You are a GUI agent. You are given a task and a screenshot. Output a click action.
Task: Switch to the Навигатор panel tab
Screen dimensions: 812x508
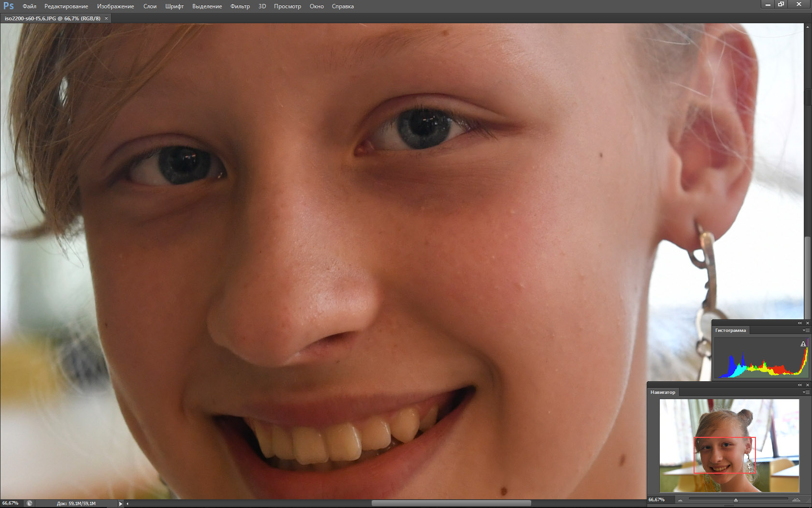click(663, 392)
